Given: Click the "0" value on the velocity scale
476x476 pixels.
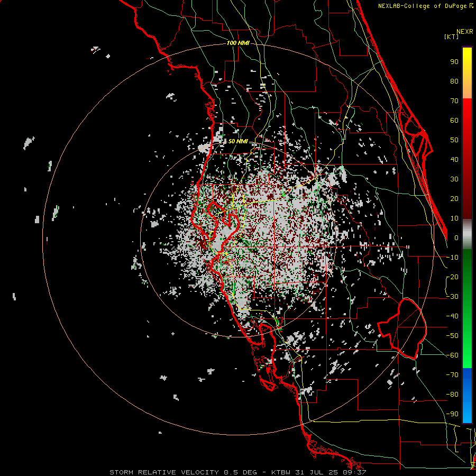Looking at the screenshot, I should tap(456, 238).
